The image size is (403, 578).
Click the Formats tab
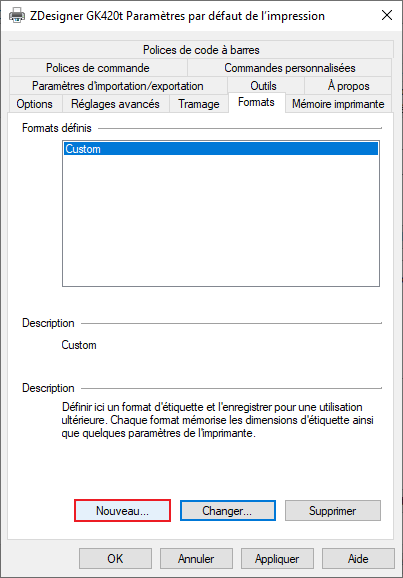pos(257,102)
